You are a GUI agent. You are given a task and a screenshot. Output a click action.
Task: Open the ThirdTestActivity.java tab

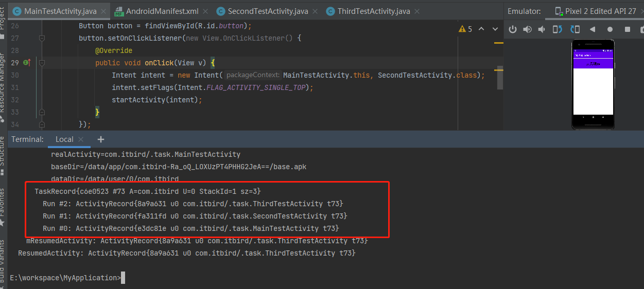click(374, 11)
